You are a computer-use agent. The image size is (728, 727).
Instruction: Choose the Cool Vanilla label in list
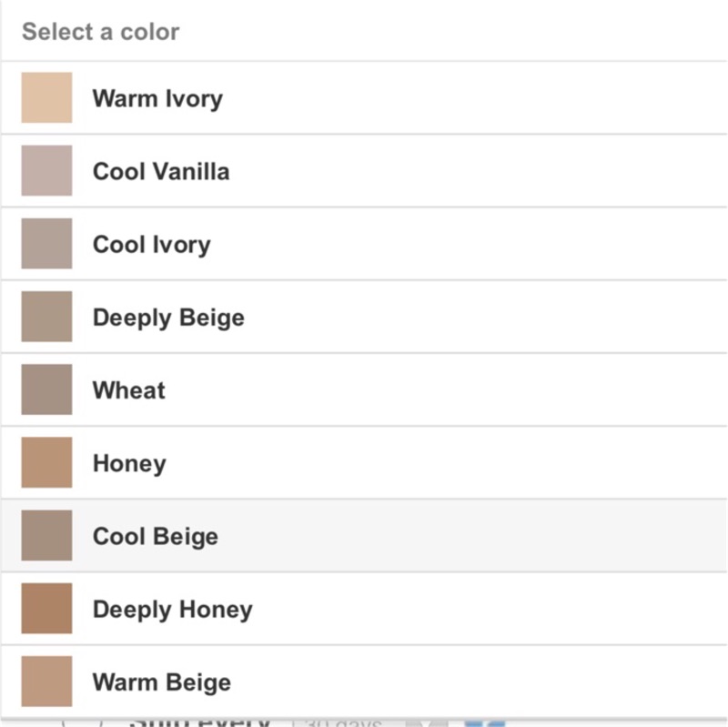(x=161, y=171)
